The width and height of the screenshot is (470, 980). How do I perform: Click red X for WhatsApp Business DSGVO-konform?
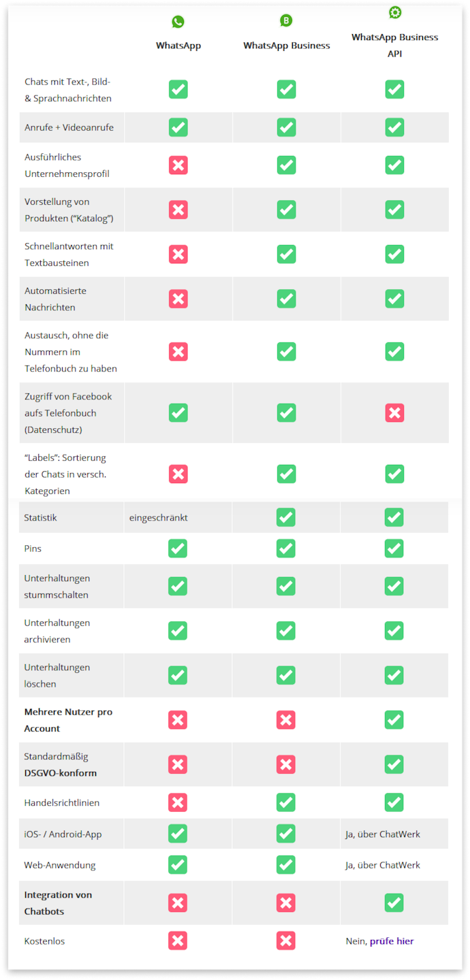pyautogui.click(x=286, y=764)
